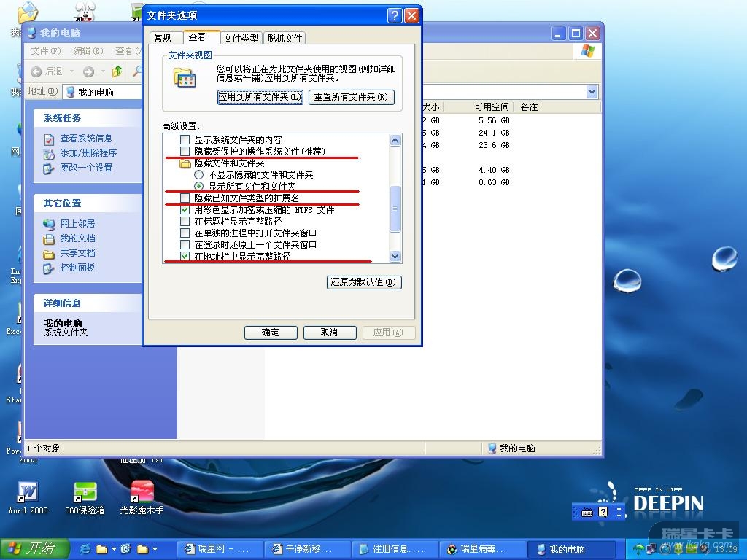Click the 开始 Start button
Viewport: 747px width, 560px height.
34,549
